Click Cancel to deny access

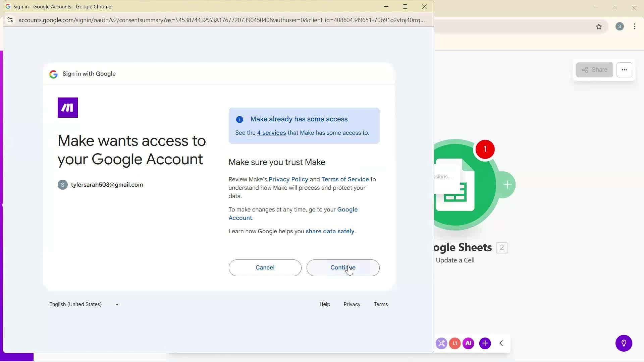[x=265, y=267]
